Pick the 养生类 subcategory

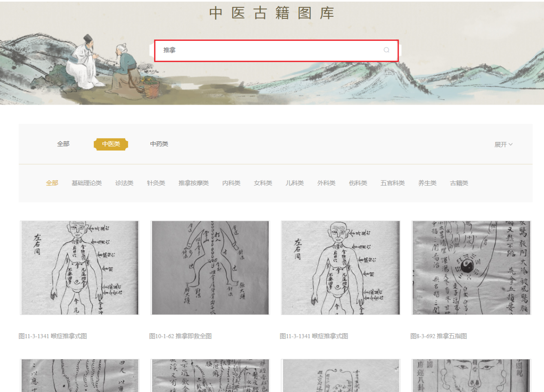pos(427,183)
